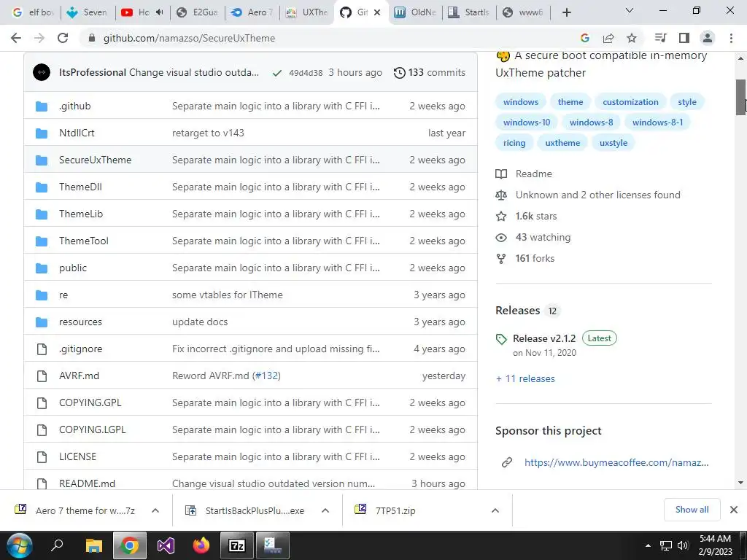Switch to the StartIs tab
The image size is (747, 560).
coord(469,12)
